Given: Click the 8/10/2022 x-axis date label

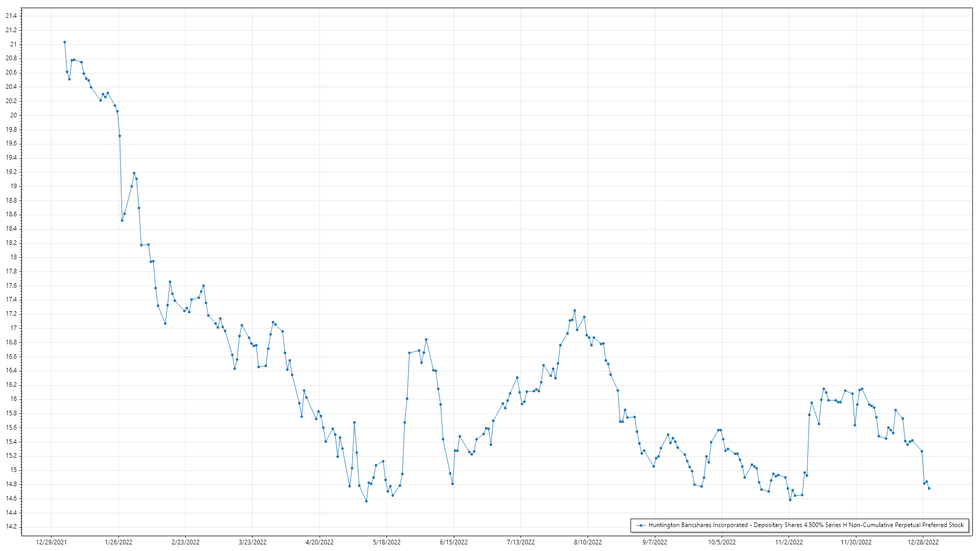Looking at the screenshot, I should [587, 542].
